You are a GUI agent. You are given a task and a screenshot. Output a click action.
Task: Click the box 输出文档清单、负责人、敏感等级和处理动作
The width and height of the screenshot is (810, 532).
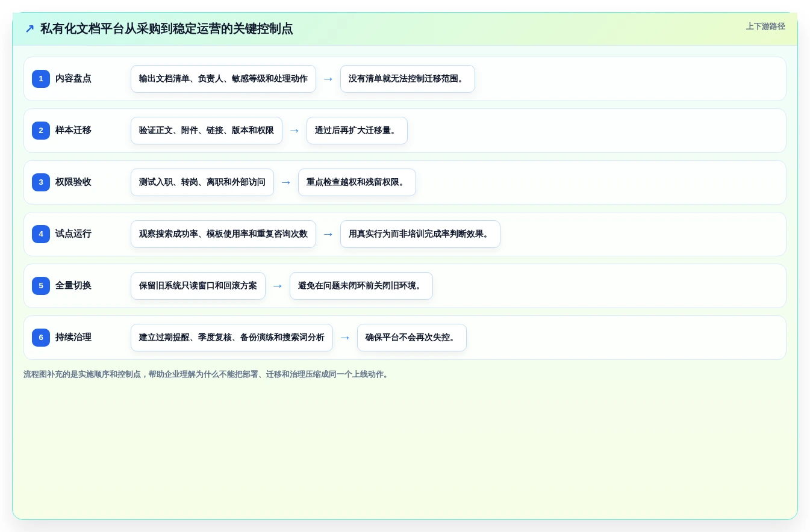pyautogui.click(x=223, y=79)
